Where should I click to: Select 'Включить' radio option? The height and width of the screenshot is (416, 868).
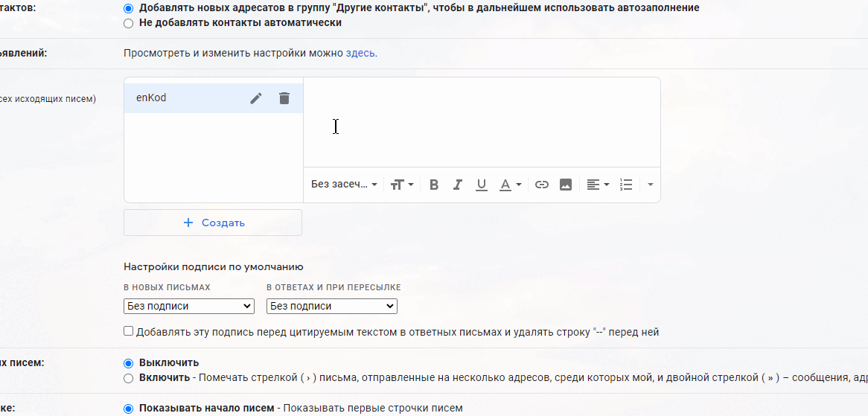tap(129, 378)
